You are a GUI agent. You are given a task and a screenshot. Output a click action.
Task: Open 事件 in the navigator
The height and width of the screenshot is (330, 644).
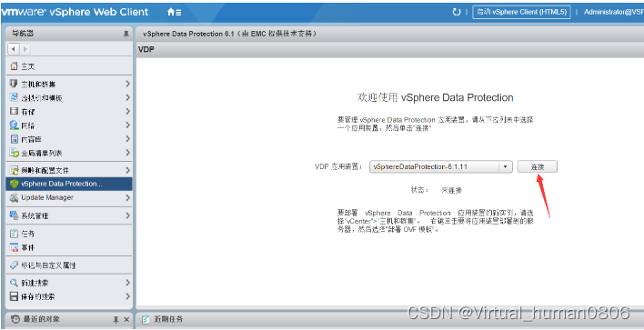click(x=69, y=247)
